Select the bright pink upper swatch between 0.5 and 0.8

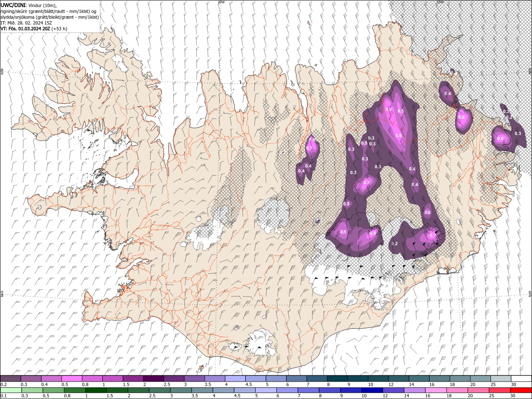72,379
